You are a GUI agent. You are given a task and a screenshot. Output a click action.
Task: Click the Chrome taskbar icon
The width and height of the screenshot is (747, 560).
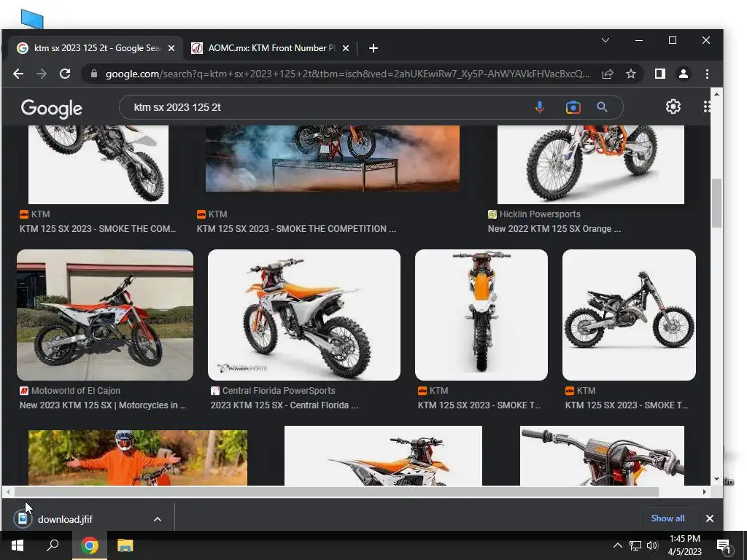point(89,545)
